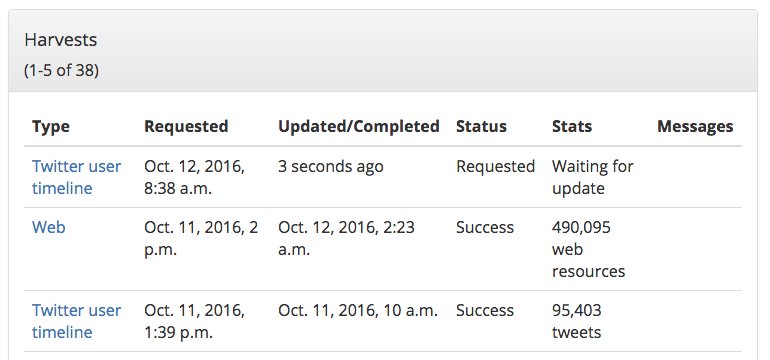Open the Twitter user timeline harvest with Requested status
The image size is (770, 360).
tap(77, 177)
